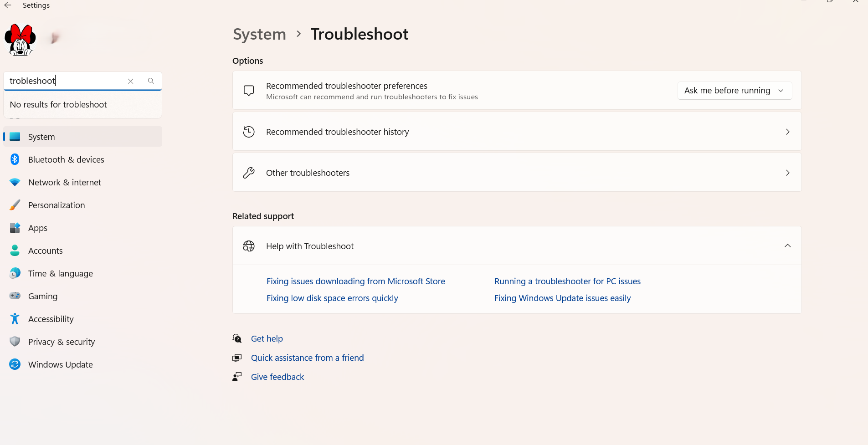Open Recommended troubleshooter history chevron
The width and height of the screenshot is (868, 445).
point(787,132)
